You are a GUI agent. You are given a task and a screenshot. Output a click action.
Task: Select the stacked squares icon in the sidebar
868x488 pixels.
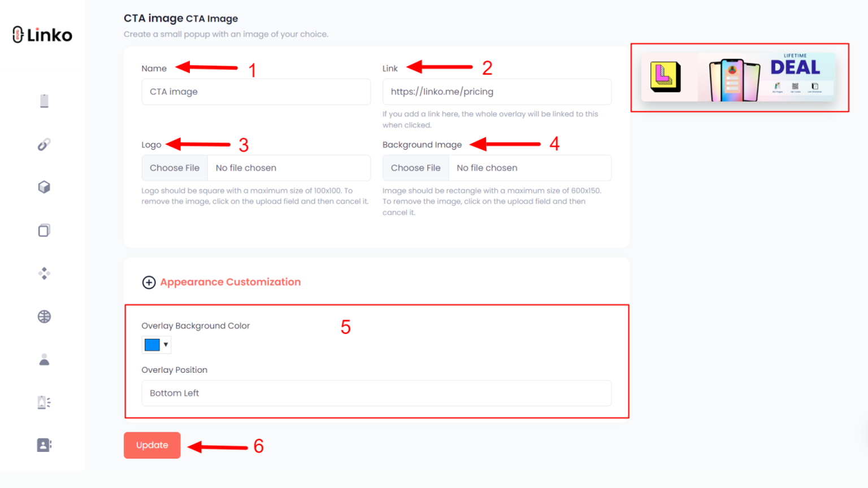44,230
